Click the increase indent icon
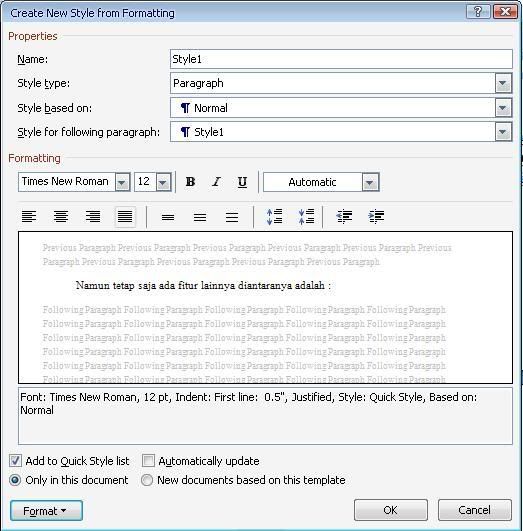The image size is (523, 531). click(x=376, y=216)
